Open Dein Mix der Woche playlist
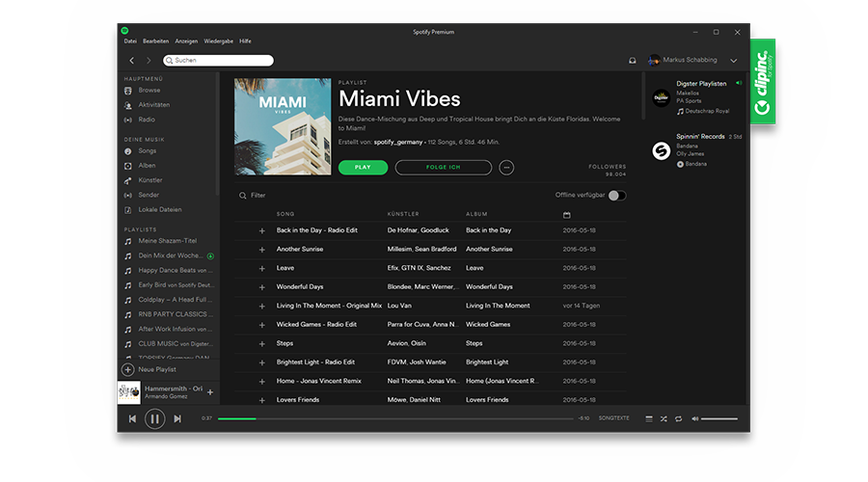The image size is (868, 482). click(171, 255)
